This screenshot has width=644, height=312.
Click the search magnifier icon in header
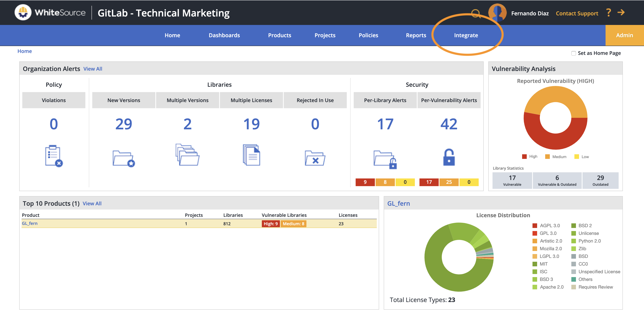pyautogui.click(x=475, y=13)
